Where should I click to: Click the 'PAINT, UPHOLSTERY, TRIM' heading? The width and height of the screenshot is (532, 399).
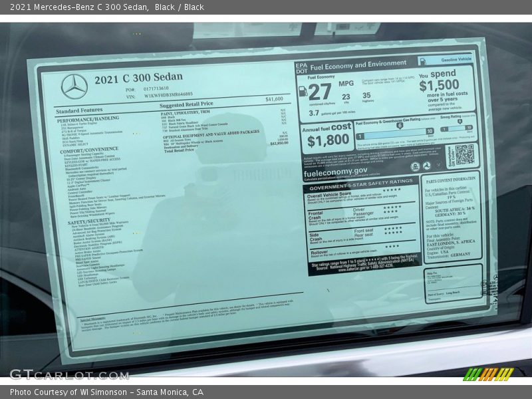pyautogui.click(x=185, y=112)
